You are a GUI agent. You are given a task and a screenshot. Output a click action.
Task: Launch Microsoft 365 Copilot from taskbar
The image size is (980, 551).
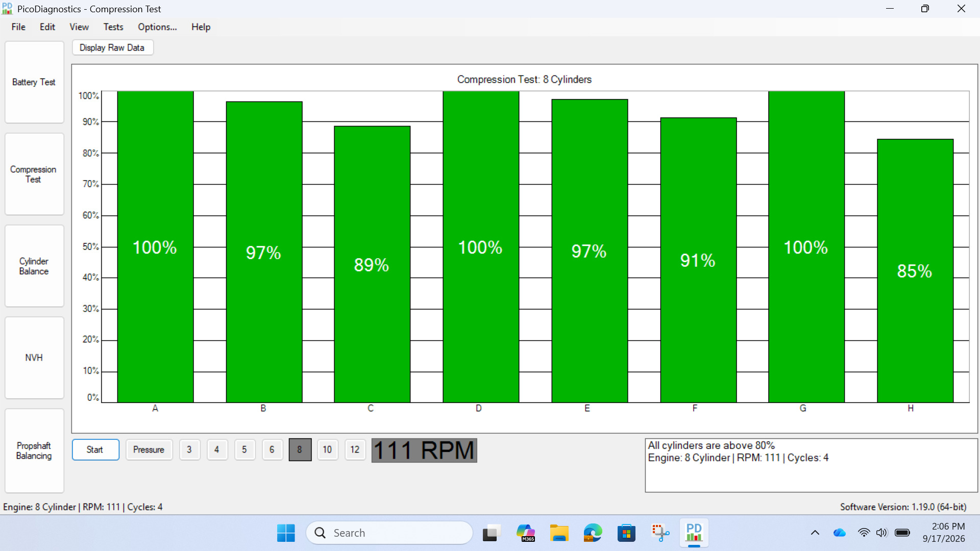525,533
